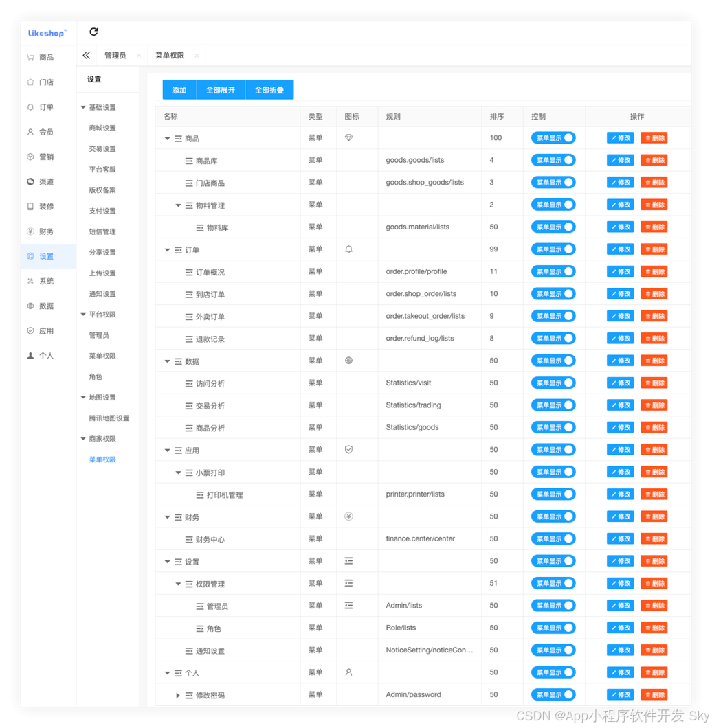Collapse 基础设置 group in settings menu
This screenshot has height=728, width=712.
(x=83, y=107)
